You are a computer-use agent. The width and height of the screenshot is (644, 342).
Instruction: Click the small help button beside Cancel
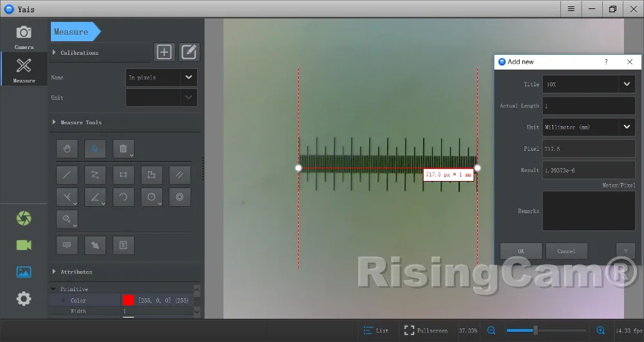point(625,251)
